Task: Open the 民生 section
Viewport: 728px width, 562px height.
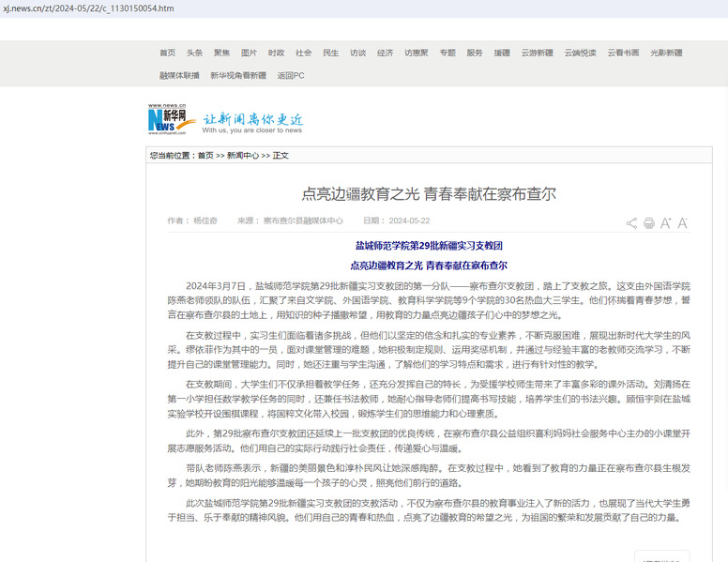Action: pos(330,53)
